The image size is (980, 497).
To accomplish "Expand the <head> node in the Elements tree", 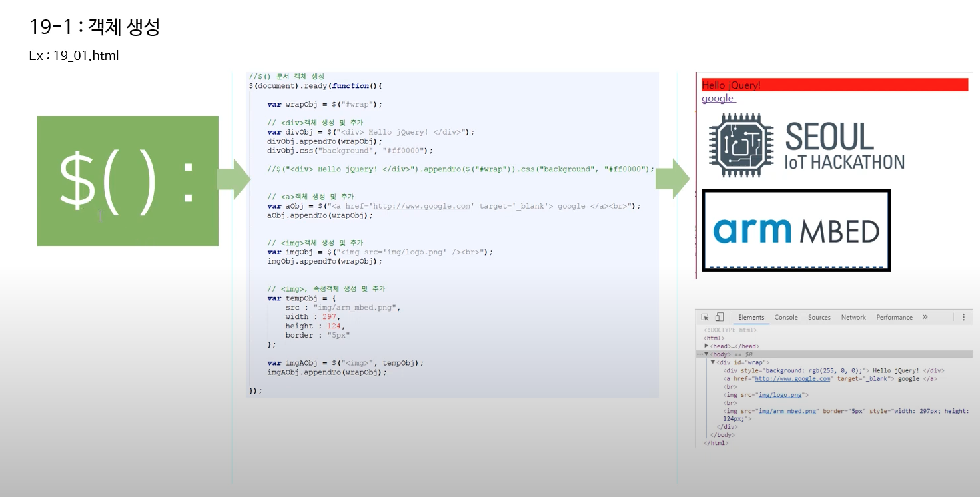I will pos(706,346).
